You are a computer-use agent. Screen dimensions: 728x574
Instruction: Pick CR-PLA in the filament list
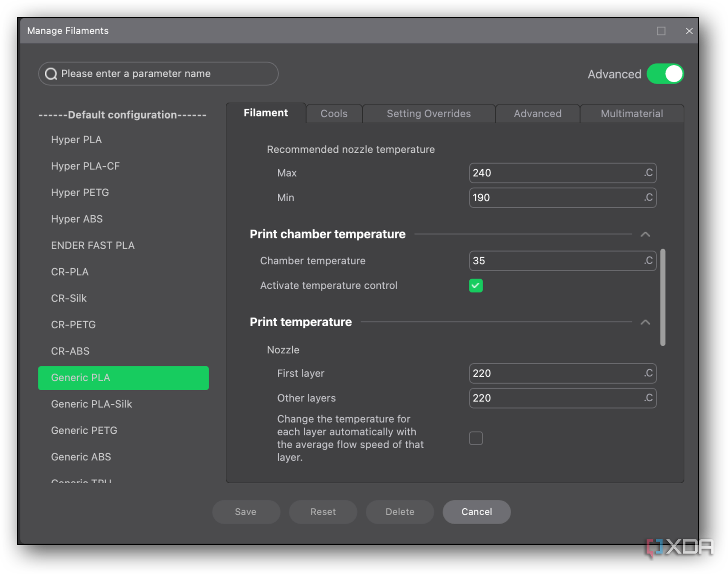coord(123,272)
